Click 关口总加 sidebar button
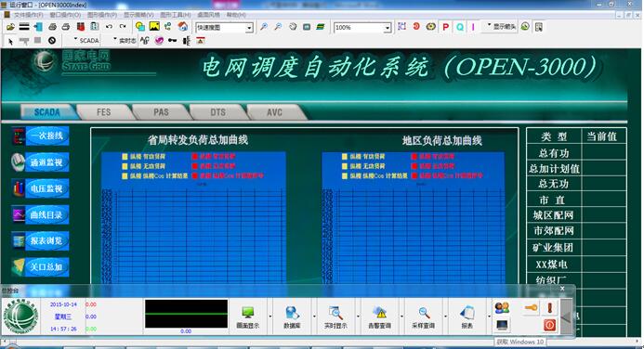This screenshot has height=349, width=644. (x=46, y=267)
